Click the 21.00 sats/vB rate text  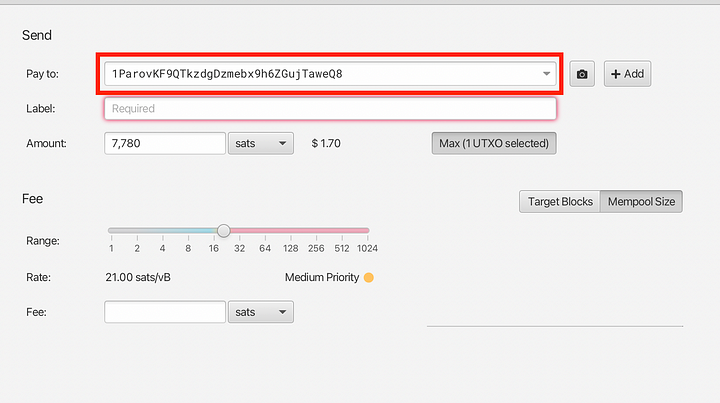pyautogui.click(x=138, y=277)
